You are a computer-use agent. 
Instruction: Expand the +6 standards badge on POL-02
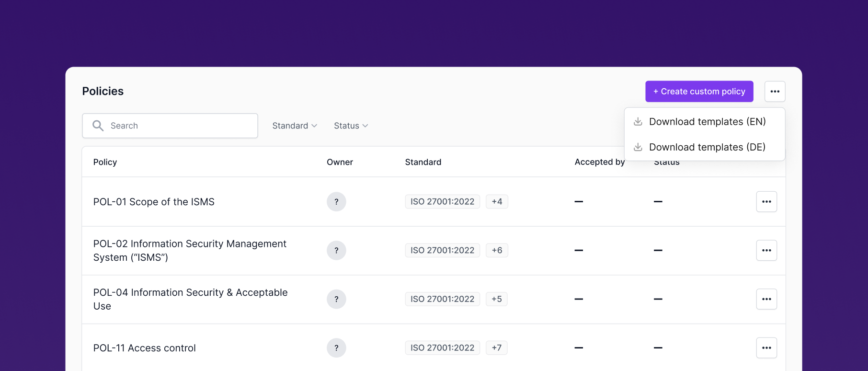[x=497, y=250]
